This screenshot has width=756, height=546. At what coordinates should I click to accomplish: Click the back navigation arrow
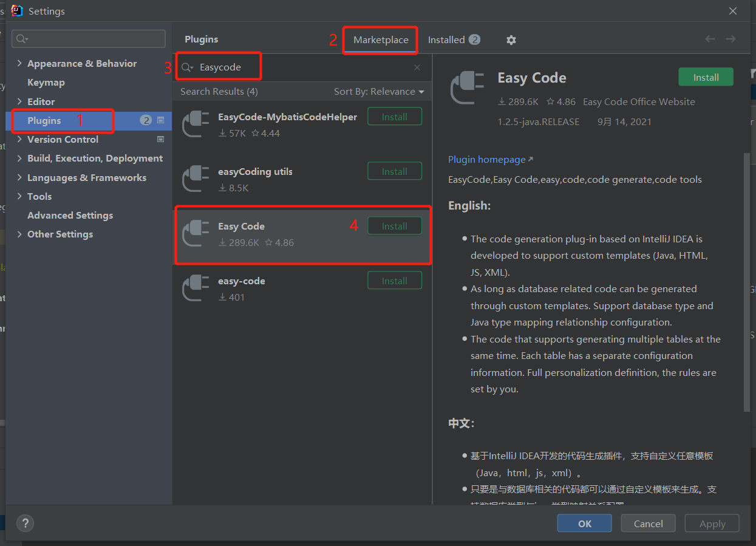coord(710,38)
